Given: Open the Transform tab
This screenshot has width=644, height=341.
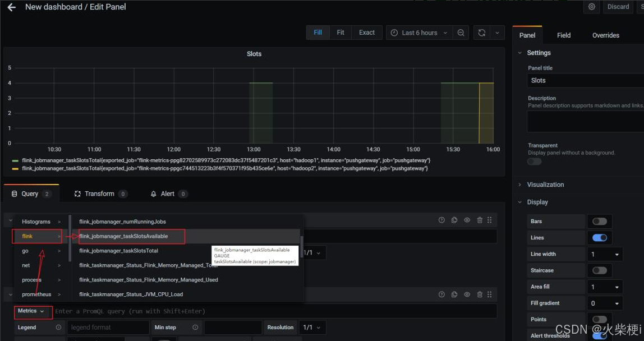Looking at the screenshot, I should 100,193.
